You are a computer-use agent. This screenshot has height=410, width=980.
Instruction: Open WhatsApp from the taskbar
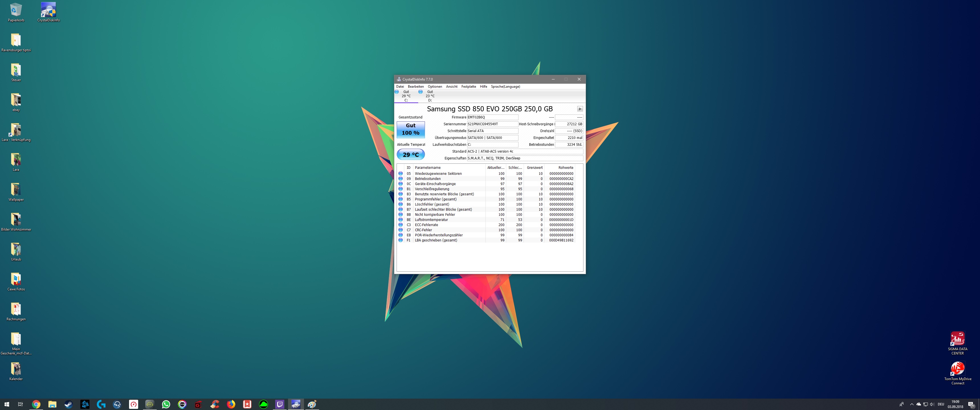coord(166,404)
